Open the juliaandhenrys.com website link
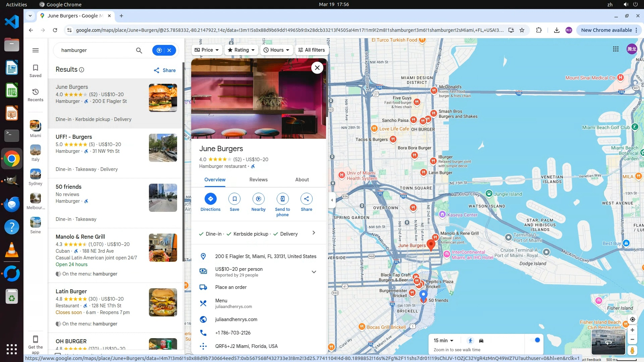 pyautogui.click(x=236, y=319)
